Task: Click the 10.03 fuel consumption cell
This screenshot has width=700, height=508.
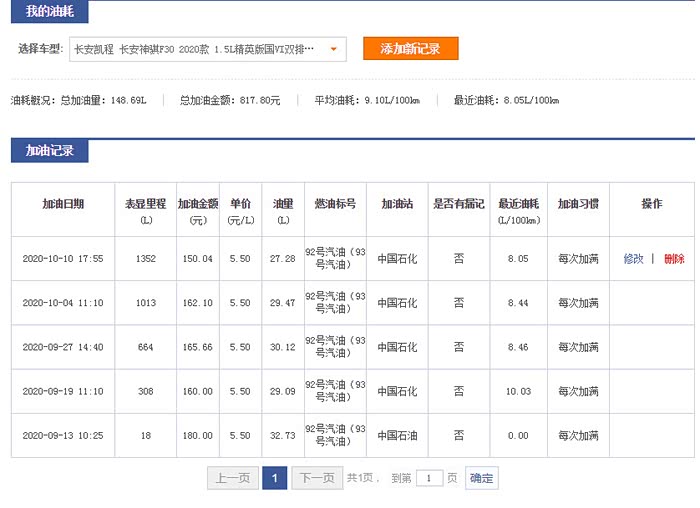Action: point(518,391)
